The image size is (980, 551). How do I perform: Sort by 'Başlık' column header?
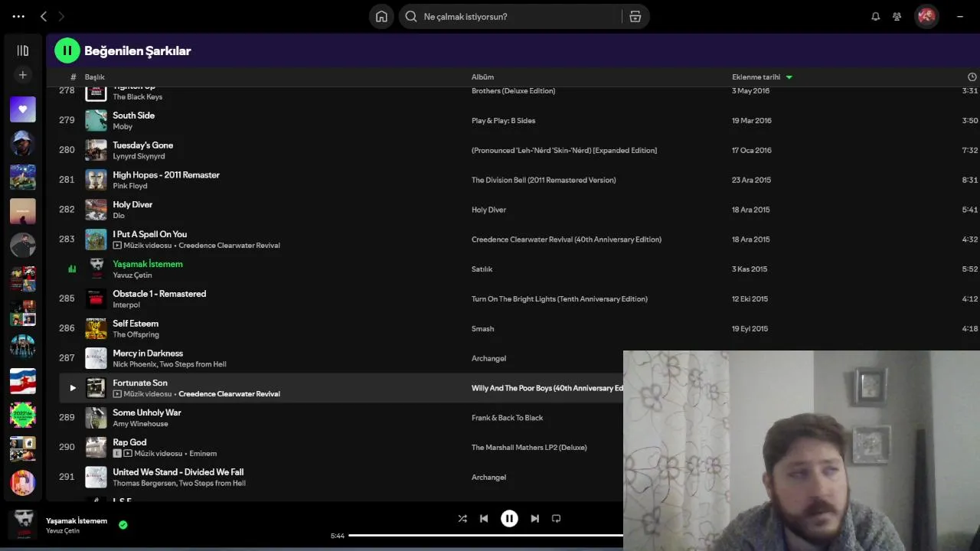[95, 77]
